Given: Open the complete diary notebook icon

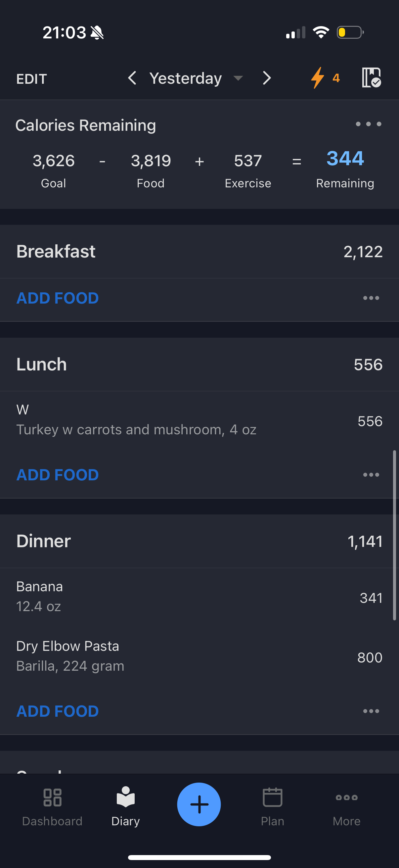Looking at the screenshot, I should 371,77.
